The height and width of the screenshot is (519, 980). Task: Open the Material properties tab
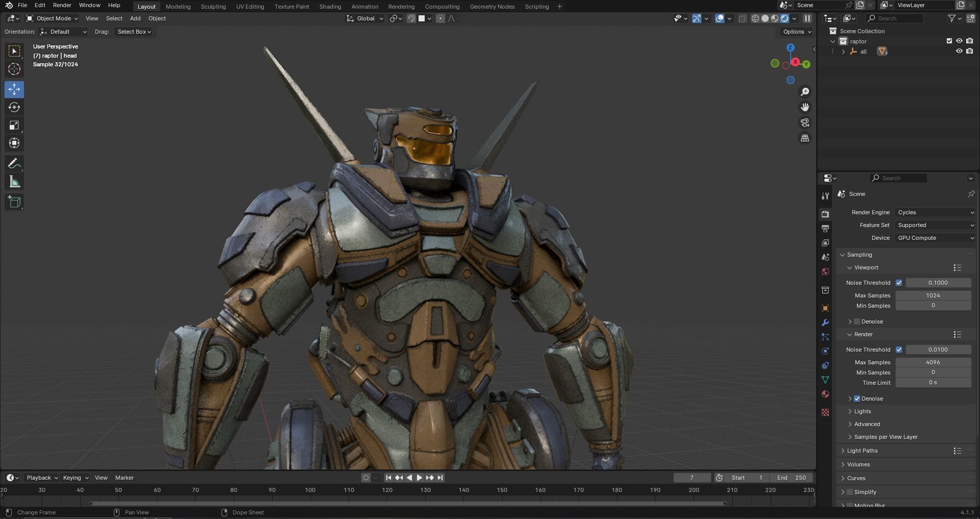point(825,394)
